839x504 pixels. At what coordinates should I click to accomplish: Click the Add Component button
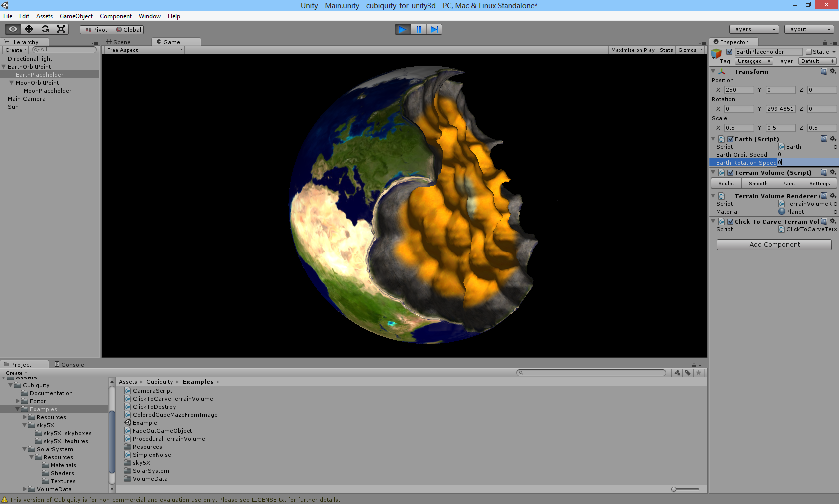coord(774,245)
